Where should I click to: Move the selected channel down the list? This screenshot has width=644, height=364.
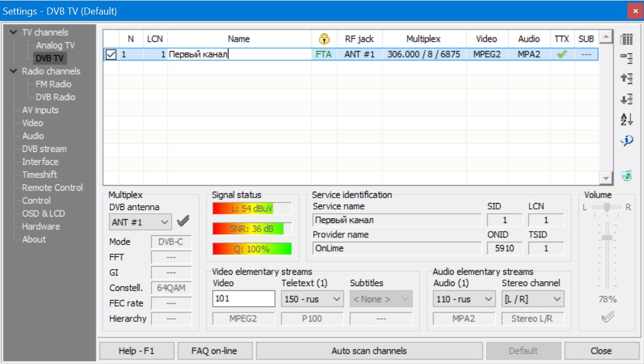[626, 99]
